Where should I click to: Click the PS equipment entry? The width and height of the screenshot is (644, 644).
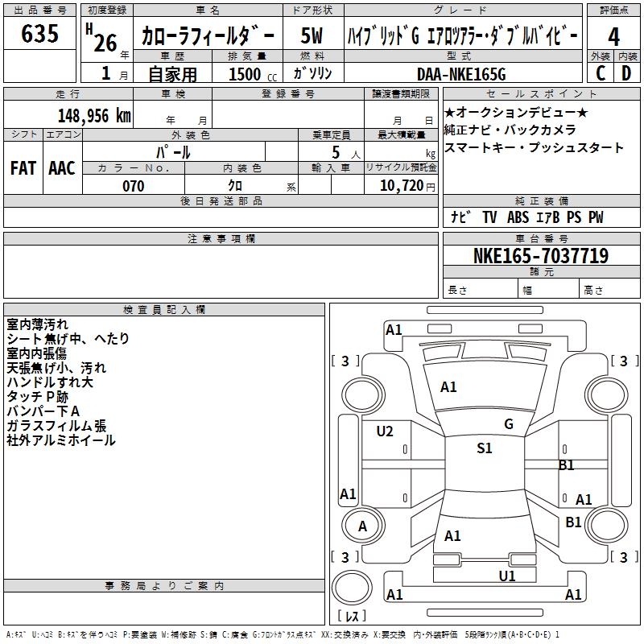(x=574, y=217)
